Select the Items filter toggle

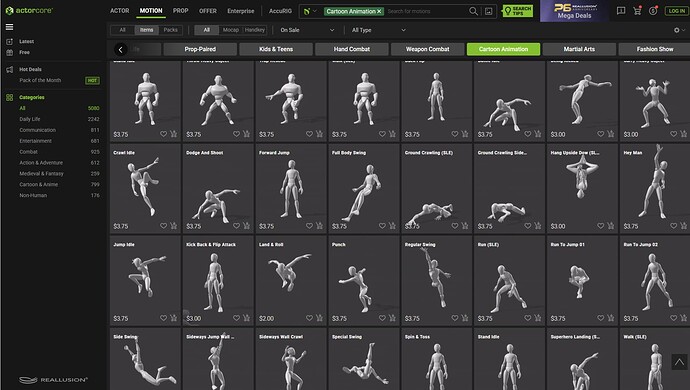coord(147,30)
